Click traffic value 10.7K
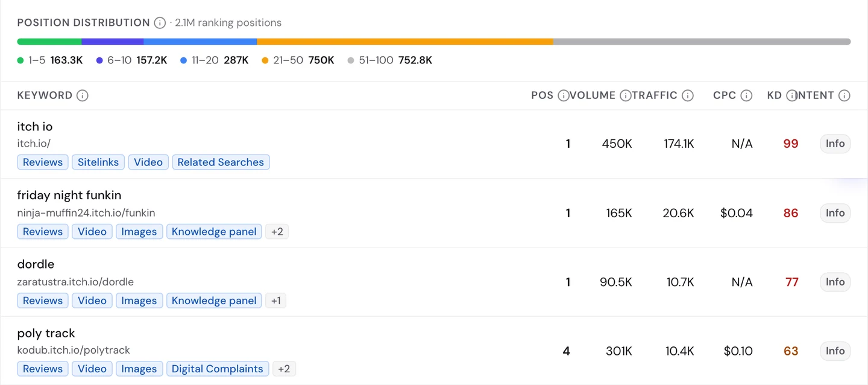This screenshot has height=385, width=868. [x=680, y=282]
